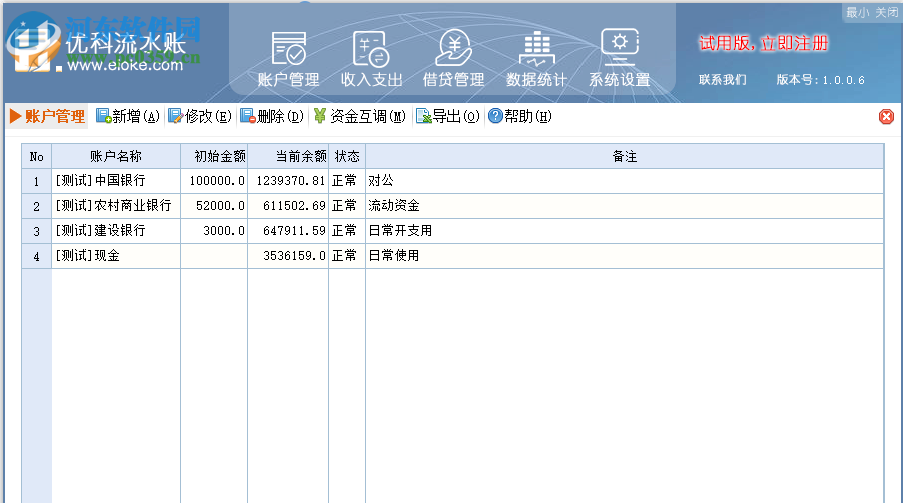Screen dimensions: 903x503
Task: Sort by the 状态 column header
Action: point(347,156)
